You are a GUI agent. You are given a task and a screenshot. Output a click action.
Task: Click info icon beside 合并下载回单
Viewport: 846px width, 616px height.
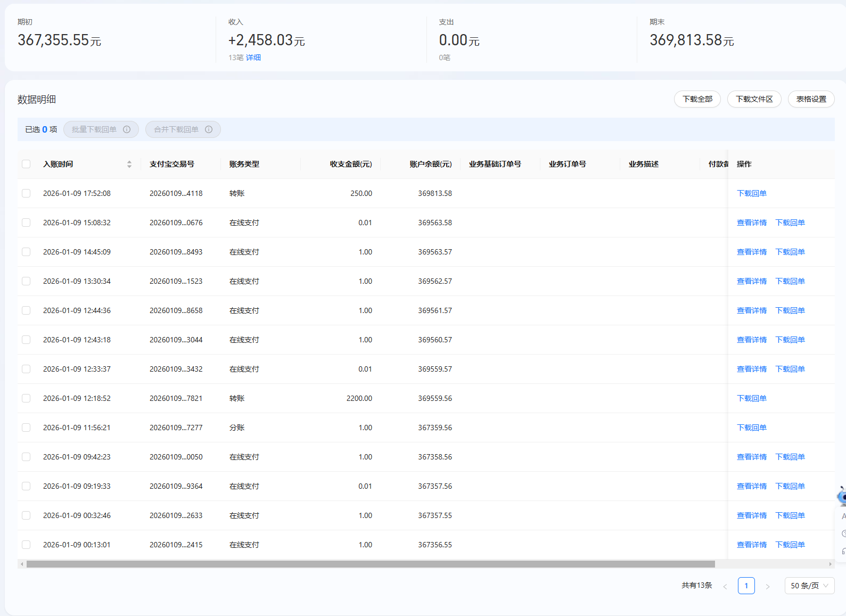click(x=209, y=129)
